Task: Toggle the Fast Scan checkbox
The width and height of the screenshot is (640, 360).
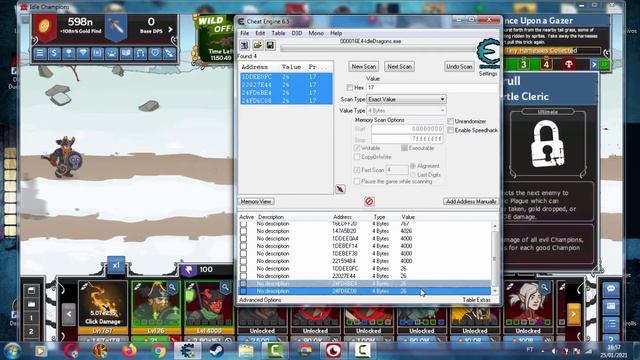Action: (357, 170)
